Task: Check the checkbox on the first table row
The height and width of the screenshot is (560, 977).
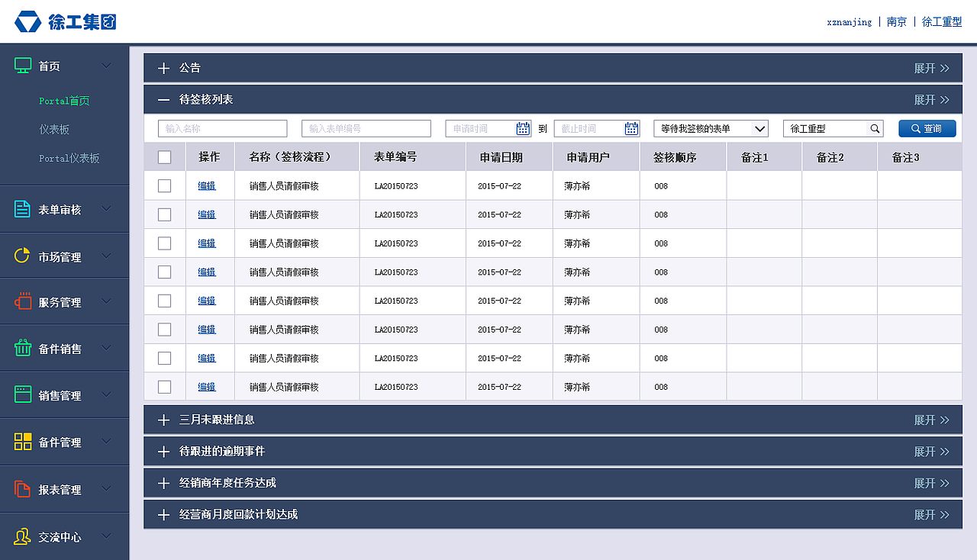Action: 164,185
